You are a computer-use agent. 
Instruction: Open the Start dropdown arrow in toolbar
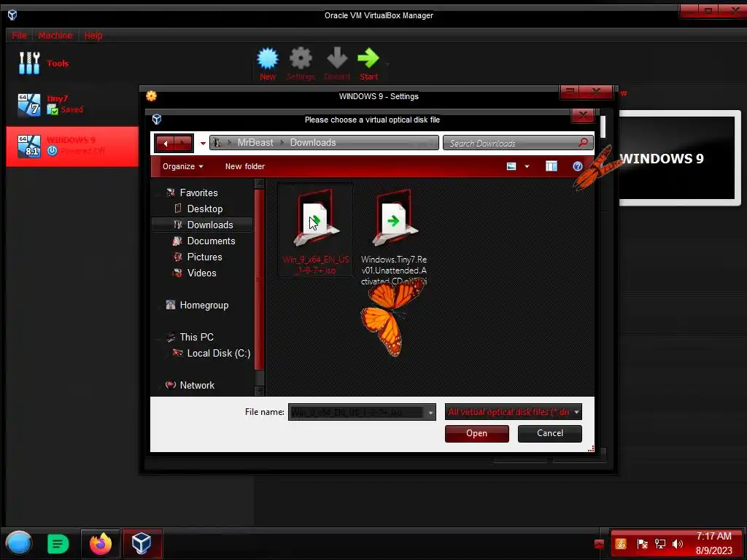(388, 63)
